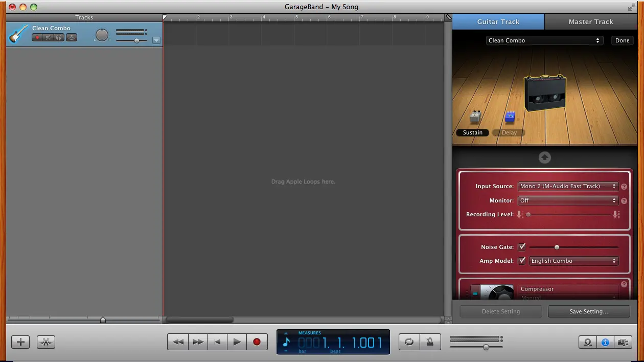The height and width of the screenshot is (362, 644).
Task: Open the Clean Combo preset dropdown
Action: point(544,40)
